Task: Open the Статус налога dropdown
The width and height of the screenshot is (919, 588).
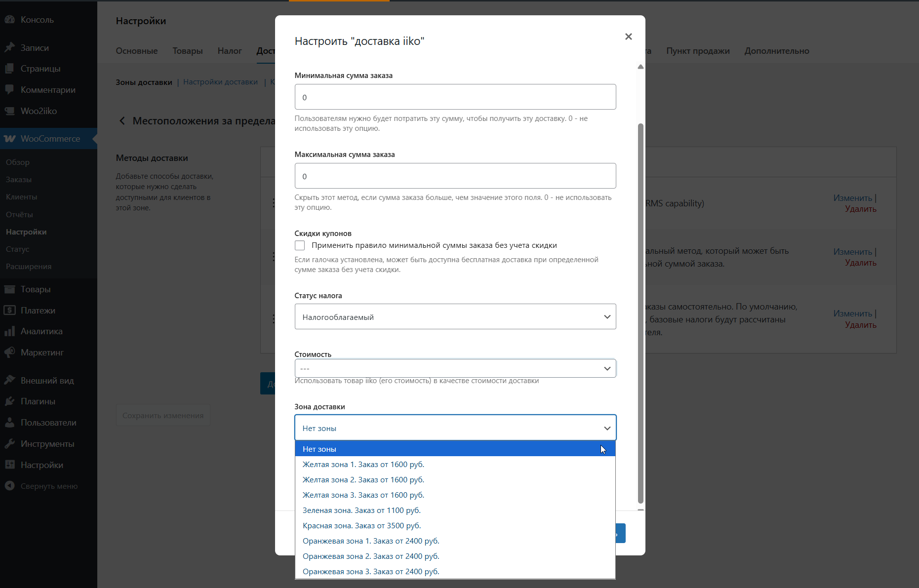Action: [455, 316]
